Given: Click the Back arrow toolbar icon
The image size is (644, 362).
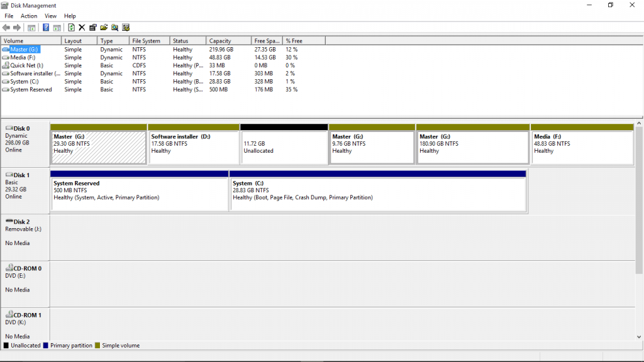Looking at the screenshot, I should click(x=6, y=28).
